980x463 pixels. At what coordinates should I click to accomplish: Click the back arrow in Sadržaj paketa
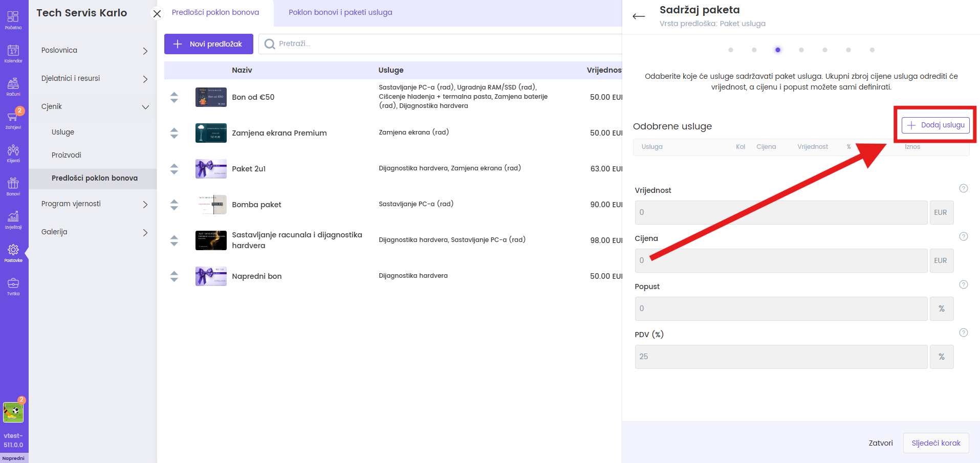tap(639, 16)
